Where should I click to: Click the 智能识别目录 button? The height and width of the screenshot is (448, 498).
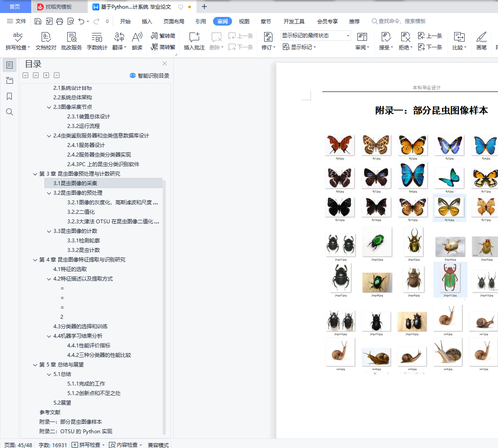[149, 75]
